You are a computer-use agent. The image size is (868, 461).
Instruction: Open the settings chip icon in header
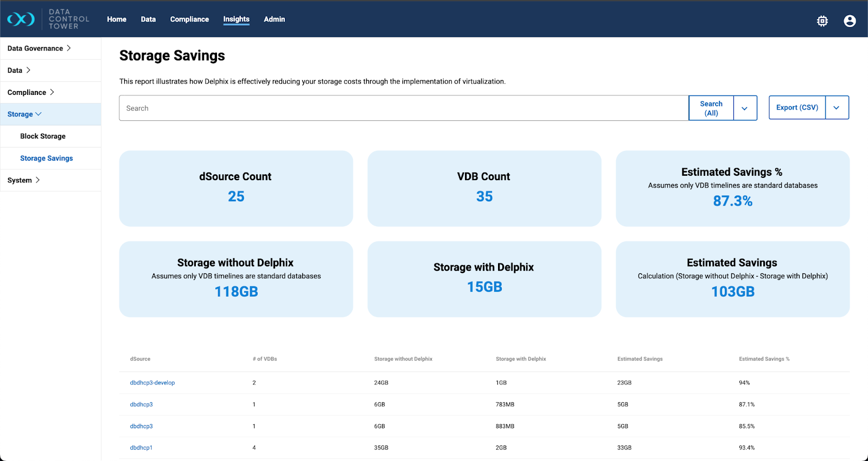click(x=822, y=21)
